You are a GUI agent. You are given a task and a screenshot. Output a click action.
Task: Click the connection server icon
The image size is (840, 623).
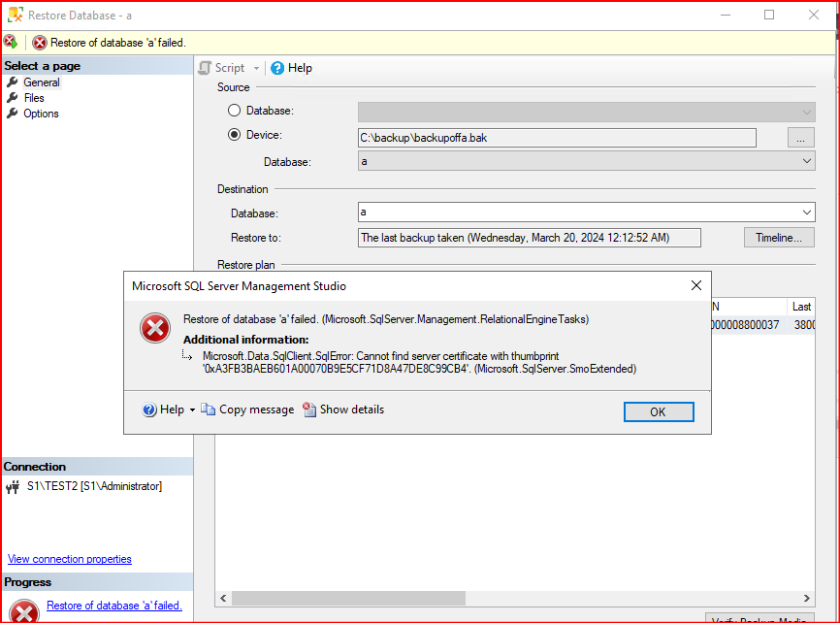pos(13,487)
